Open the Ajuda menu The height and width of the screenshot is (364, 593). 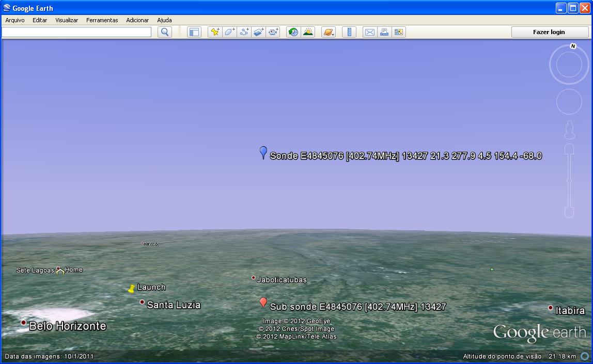point(164,20)
